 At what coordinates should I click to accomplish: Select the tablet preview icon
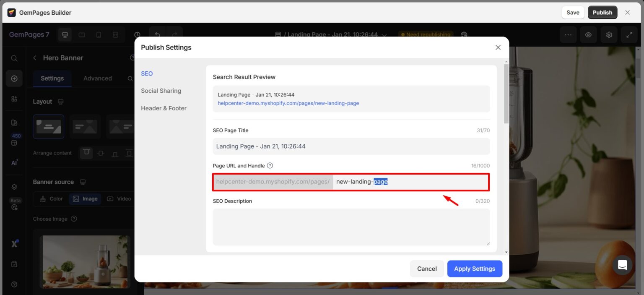click(x=82, y=35)
